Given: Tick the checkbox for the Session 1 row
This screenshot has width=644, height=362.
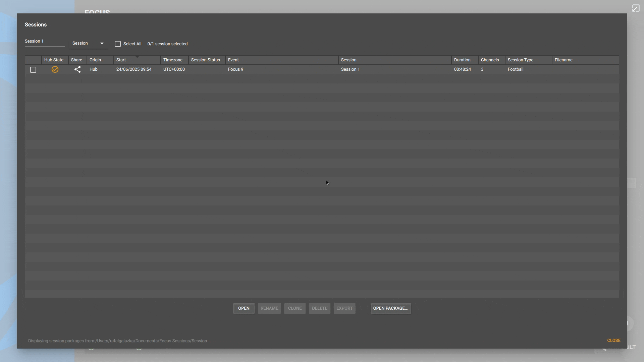Looking at the screenshot, I should click(x=33, y=70).
